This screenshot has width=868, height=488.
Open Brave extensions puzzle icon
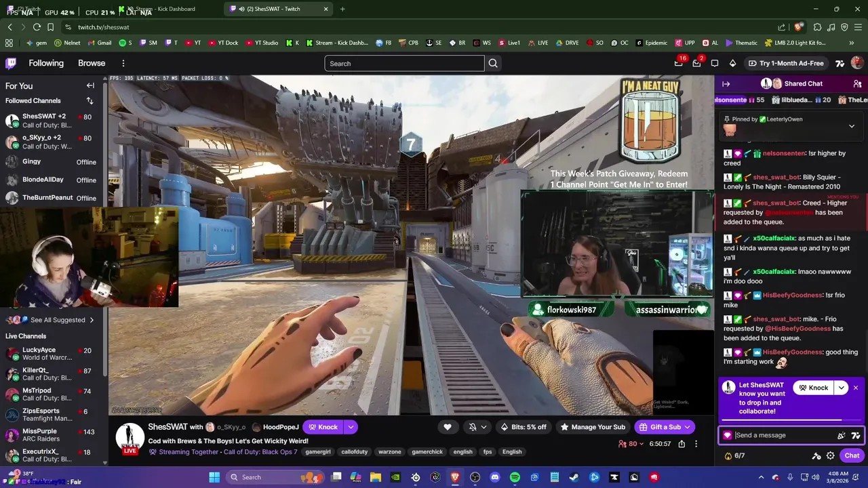point(817,27)
